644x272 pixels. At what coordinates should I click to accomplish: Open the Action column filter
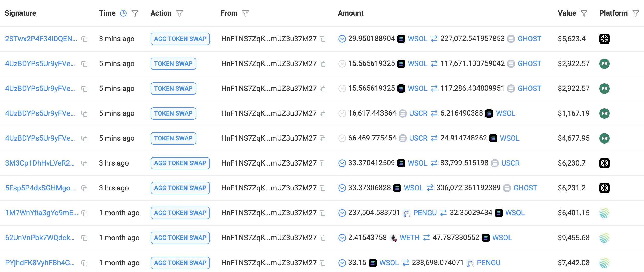(179, 13)
